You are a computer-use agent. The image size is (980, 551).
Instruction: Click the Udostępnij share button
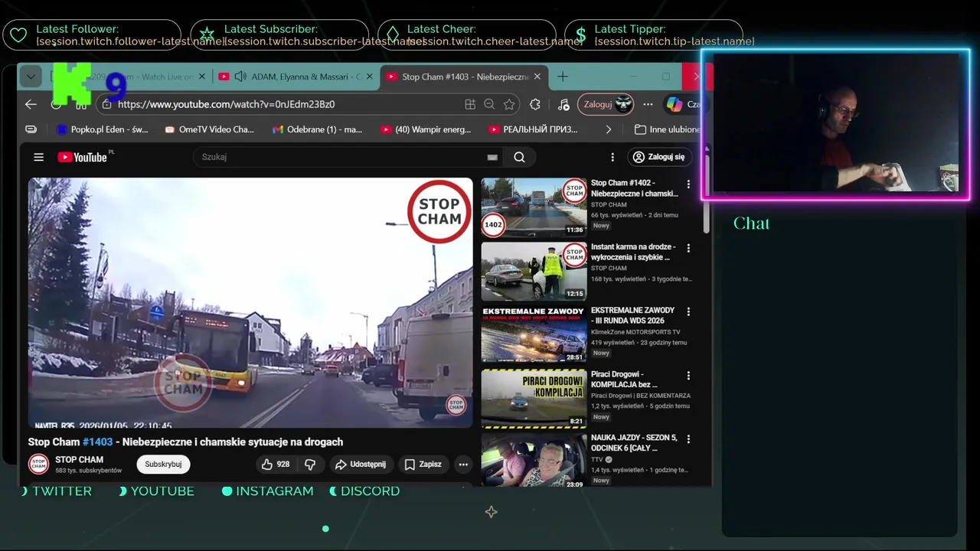click(x=361, y=464)
